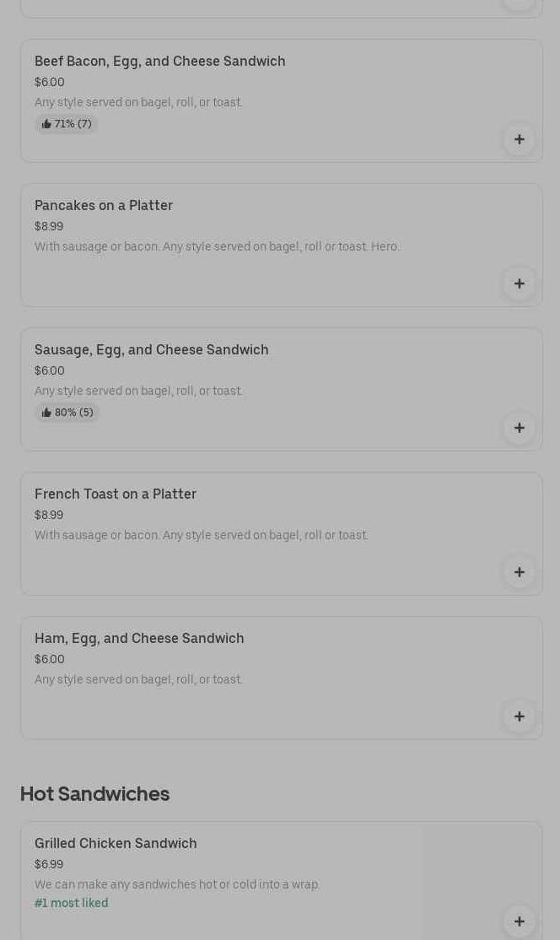Click the Pancakes on a Platter description text

click(x=217, y=247)
